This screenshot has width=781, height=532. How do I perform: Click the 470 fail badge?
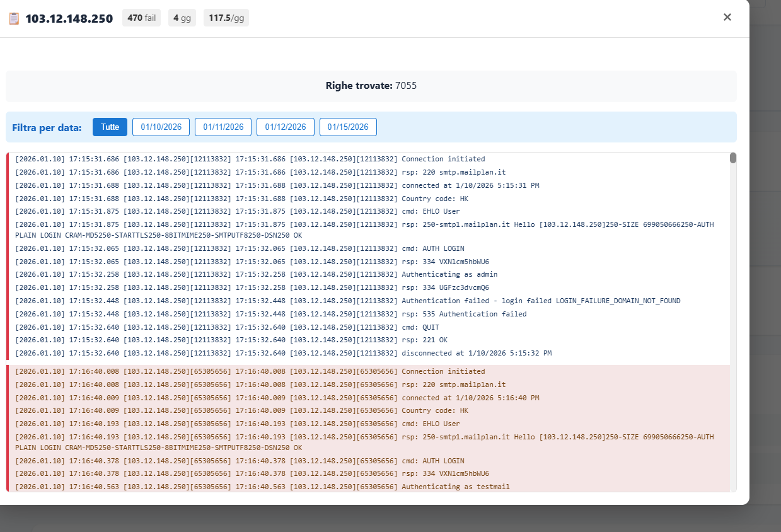click(141, 18)
